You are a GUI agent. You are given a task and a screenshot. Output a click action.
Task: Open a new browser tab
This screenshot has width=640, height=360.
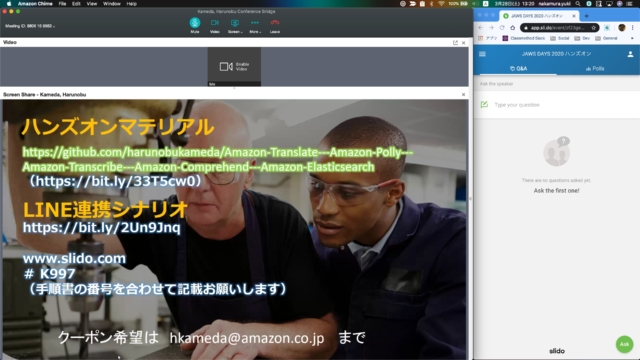tap(587, 16)
